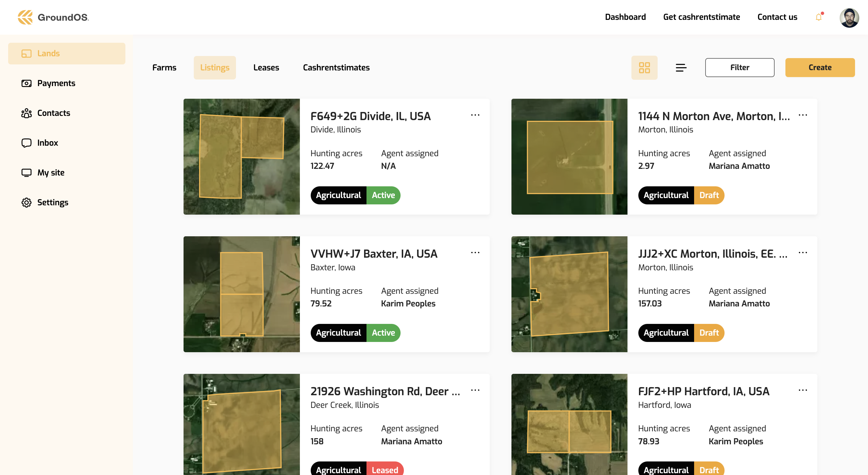Screen dimensions: 868x475
Task: Open options menu for FJF2+HP Hartford listing
Action: tap(803, 390)
